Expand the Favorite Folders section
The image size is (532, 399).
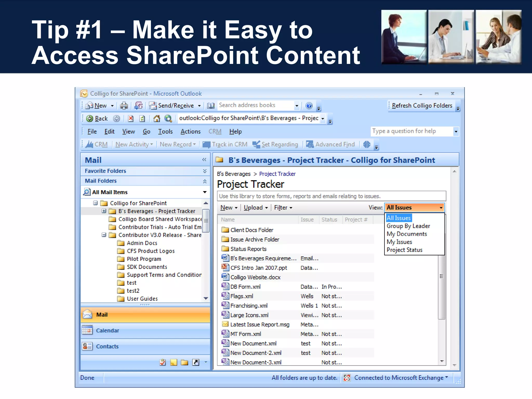pyautogui.click(x=205, y=171)
